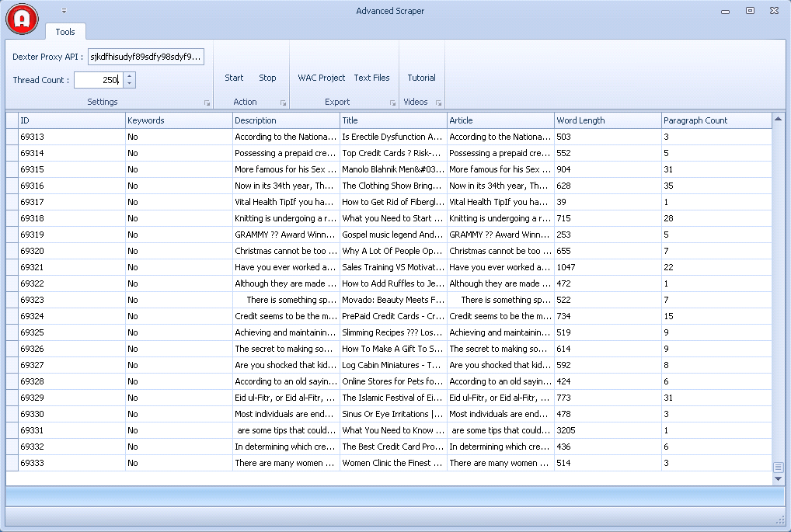Open the Settings group dialog launcher
The image size is (791, 532).
coord(207,103)
